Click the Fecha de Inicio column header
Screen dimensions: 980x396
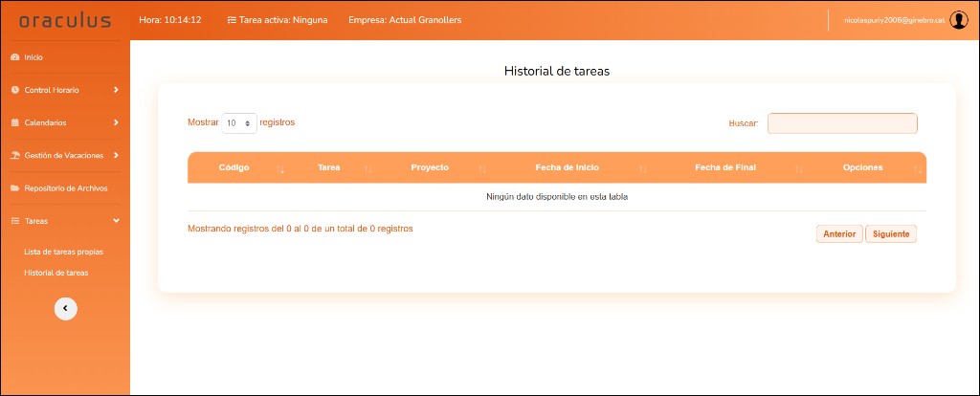[x=567, y=168]
